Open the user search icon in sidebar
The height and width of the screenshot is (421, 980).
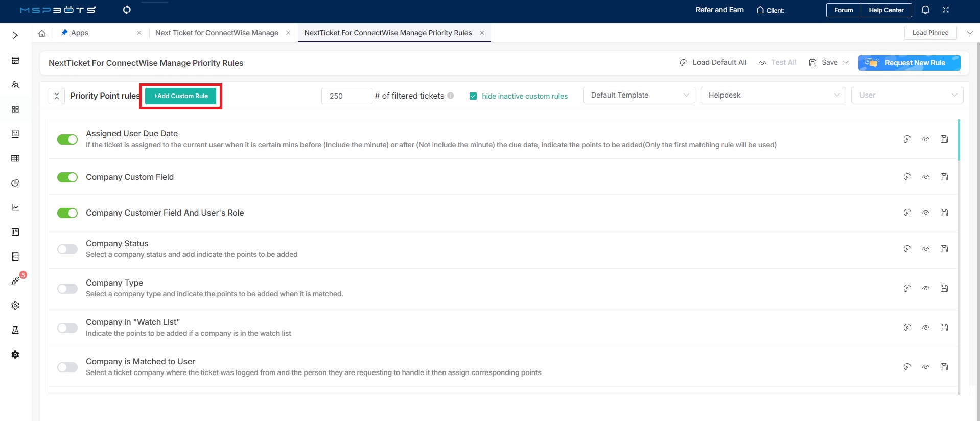(15, 85)
